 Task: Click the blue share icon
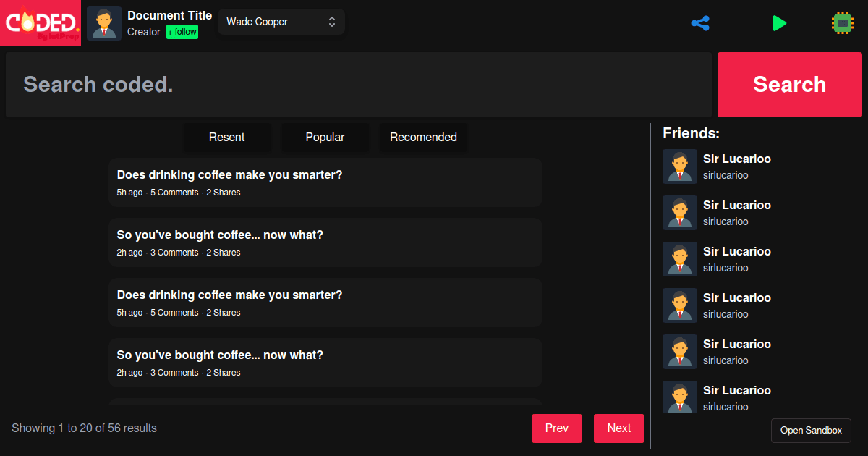pyautogui.click(x=700, y=23)
